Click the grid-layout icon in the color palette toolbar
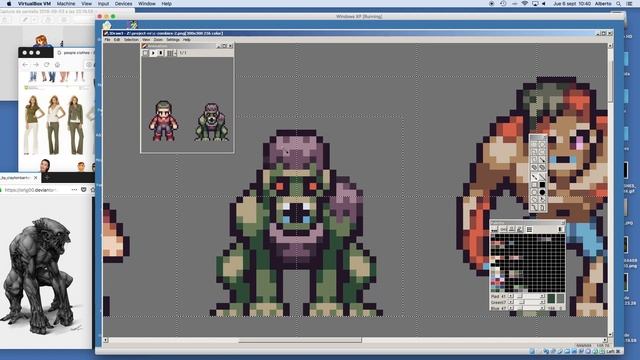Screen dimensions: 640x360 (x=529, y=229)
